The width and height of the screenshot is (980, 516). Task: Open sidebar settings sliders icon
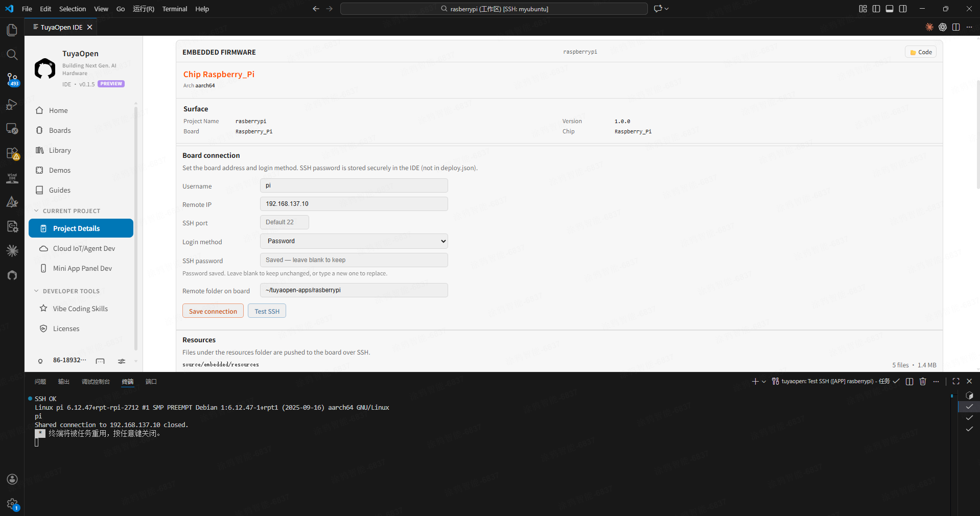pyautogui.click(x=122, y=361)
